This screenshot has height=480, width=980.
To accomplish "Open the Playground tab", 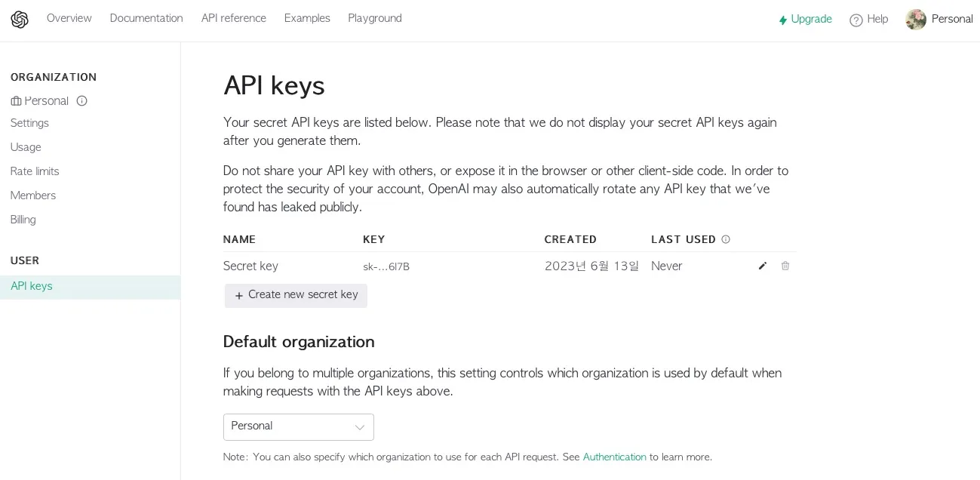I will (x=375, y=18).
